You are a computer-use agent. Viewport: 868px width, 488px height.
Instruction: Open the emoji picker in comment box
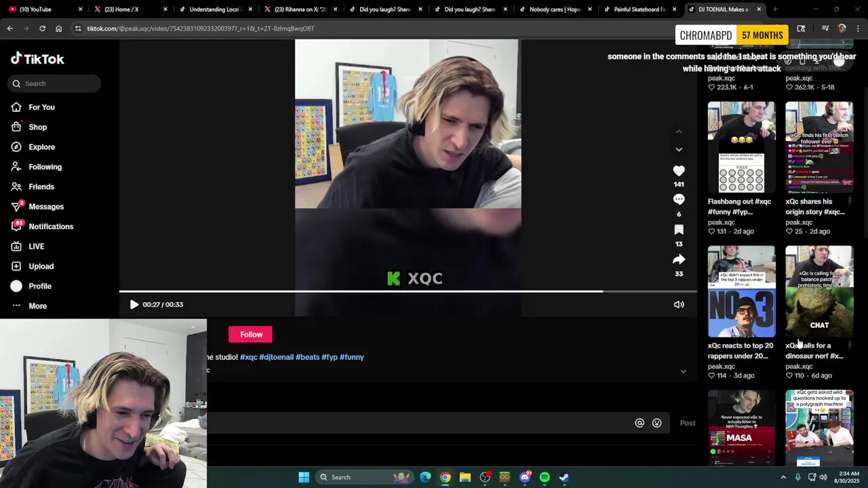pos(656,423)
